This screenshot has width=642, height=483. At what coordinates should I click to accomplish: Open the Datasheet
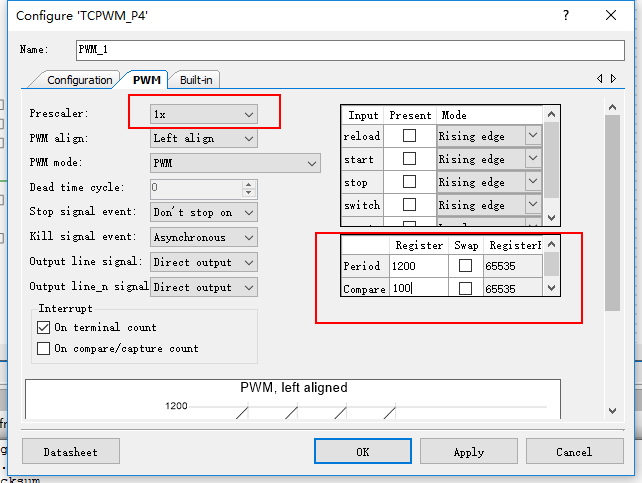click(71, 452)
